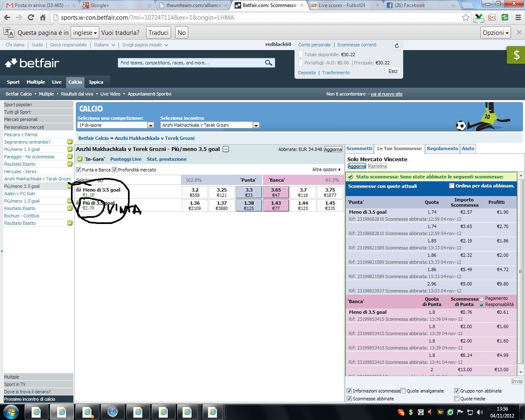Click the Find teams search field
525x420 pixels.
click(191, 63)
